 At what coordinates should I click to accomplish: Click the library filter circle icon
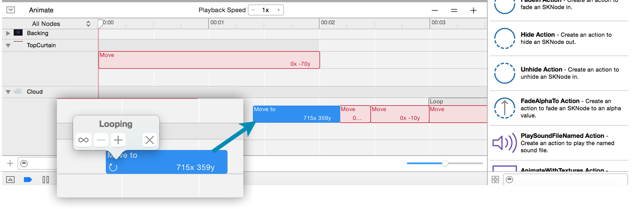(x=510, y=180)
